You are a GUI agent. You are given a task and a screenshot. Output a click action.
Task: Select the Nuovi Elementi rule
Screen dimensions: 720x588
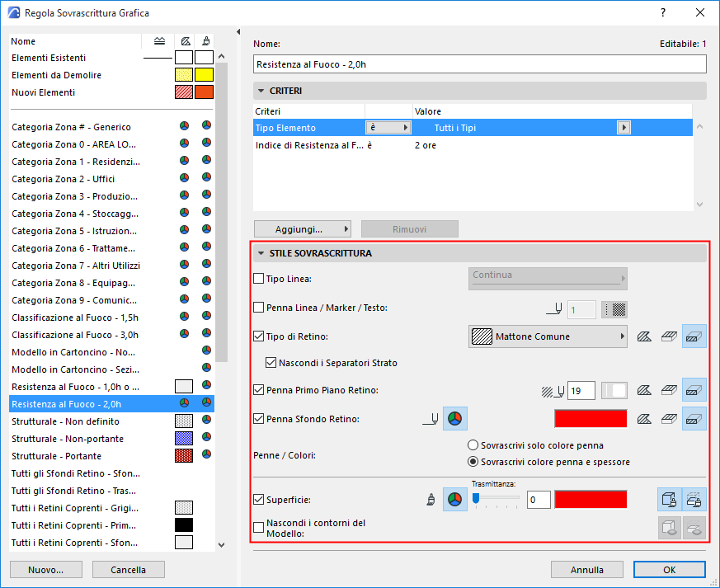tap(112, 92)
